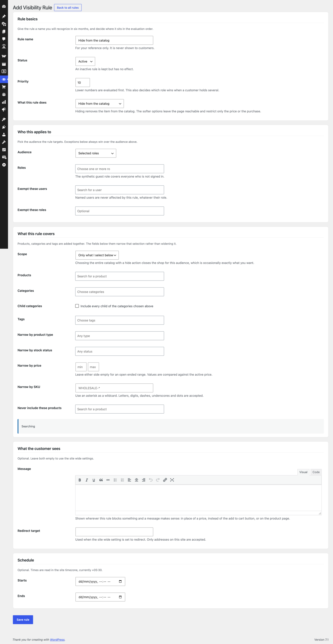This screenshot has height=644, width=333.
Task: Open the Audience dropdown showing Selected roles
Action: (x=96, y=153)
